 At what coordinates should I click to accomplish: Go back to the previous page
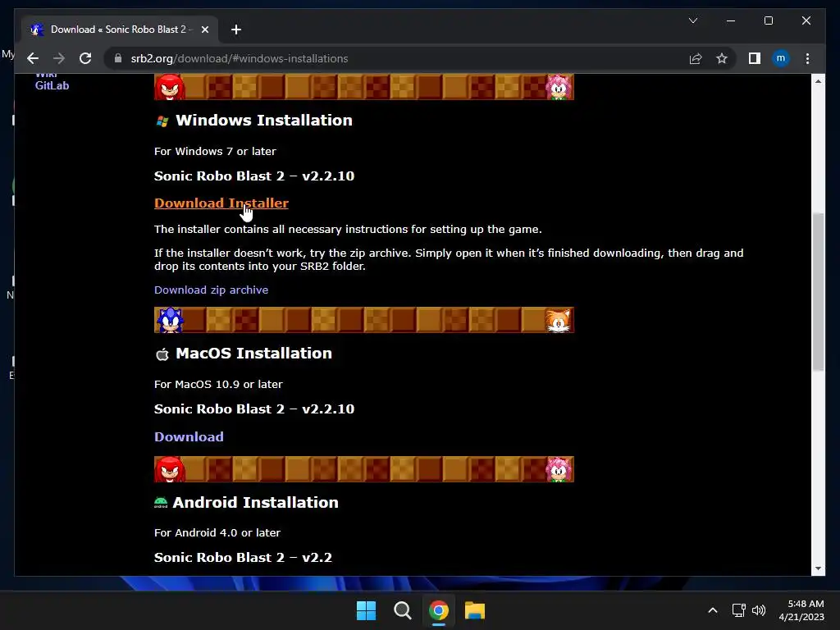pos(33,58)
